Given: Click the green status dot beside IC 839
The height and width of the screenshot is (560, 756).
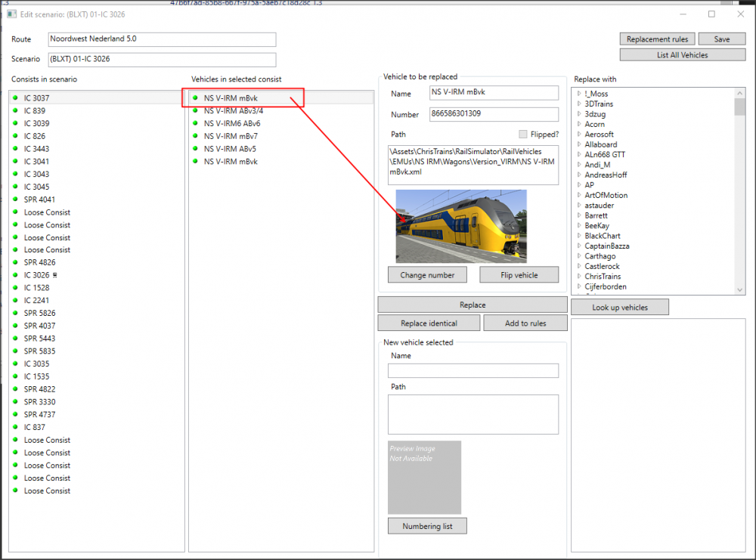Looking at the screenshot, I should tap(14, 111).
